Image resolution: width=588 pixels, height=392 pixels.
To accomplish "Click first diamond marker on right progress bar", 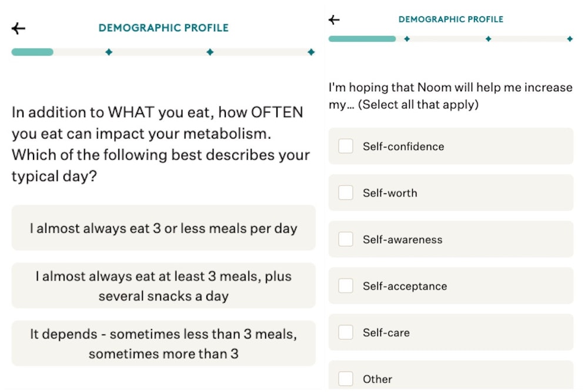I will 407,39.
